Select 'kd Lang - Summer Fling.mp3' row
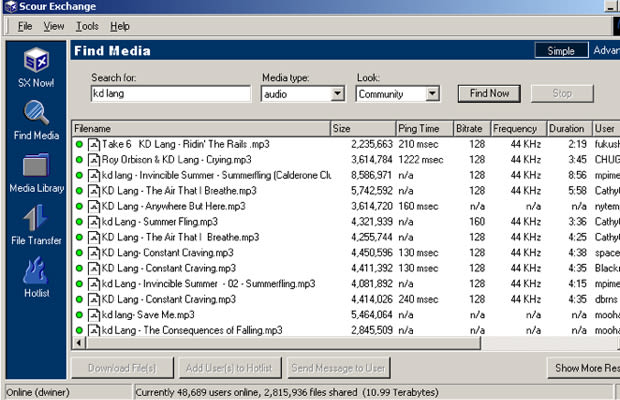The image size is (620, 400). pos(160,222)
